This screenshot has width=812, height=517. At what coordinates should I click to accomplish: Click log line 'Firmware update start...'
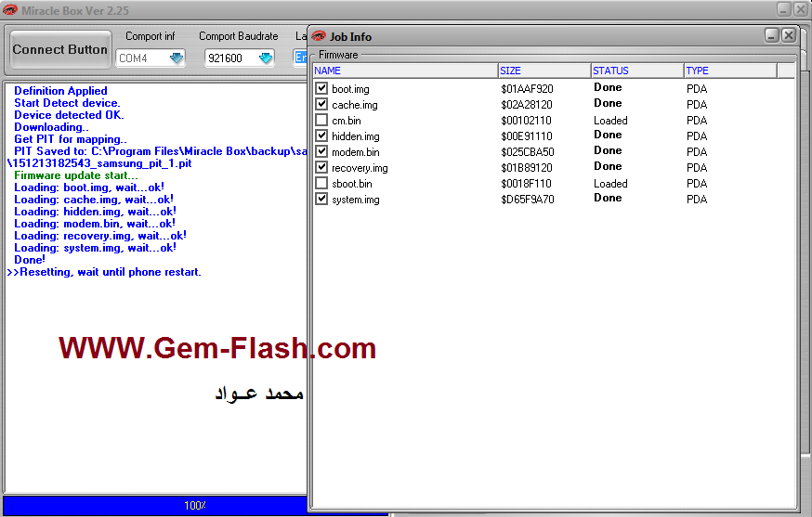point(76,175)
